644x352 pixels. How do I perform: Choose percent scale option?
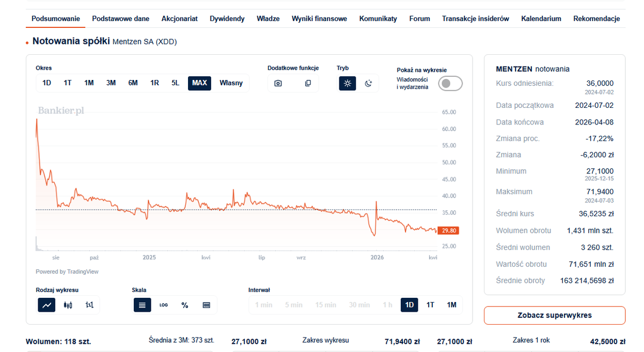pos(185,305)
